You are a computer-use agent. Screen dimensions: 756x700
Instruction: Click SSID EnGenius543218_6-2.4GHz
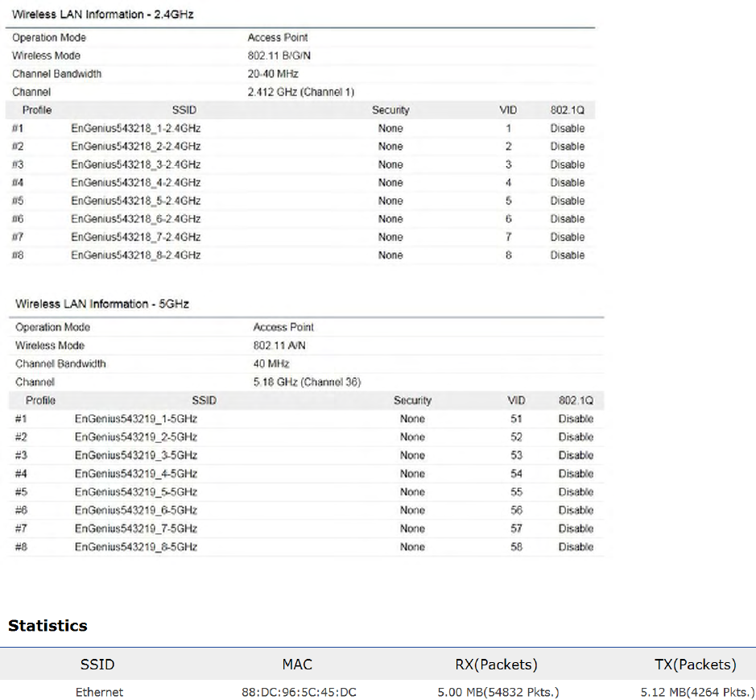tap(135, 219)
